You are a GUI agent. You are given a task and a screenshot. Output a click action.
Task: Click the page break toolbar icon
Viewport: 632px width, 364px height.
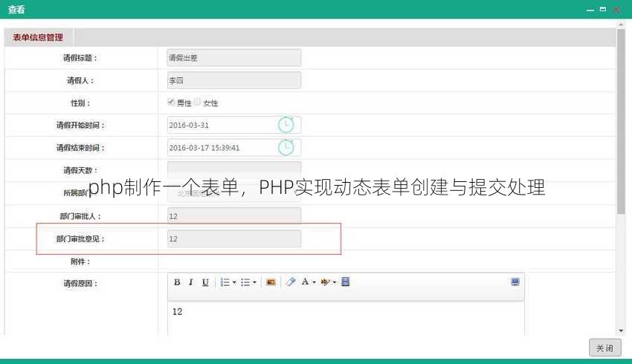pyautogui.click(x=346, y=282)
